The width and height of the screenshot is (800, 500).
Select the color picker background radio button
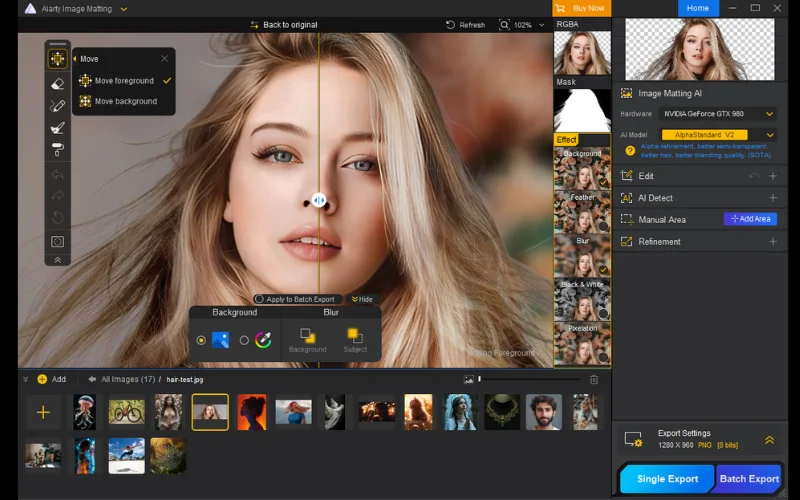point(244,340)
